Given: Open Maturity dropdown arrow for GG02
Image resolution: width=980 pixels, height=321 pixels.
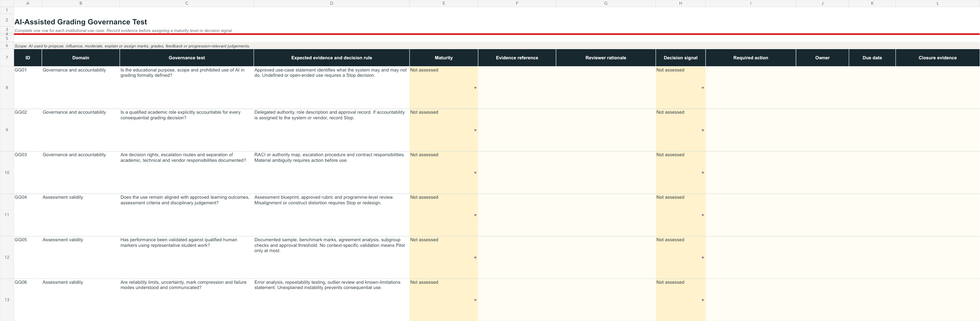Looking at the screenshot, I should click(475, 131).
